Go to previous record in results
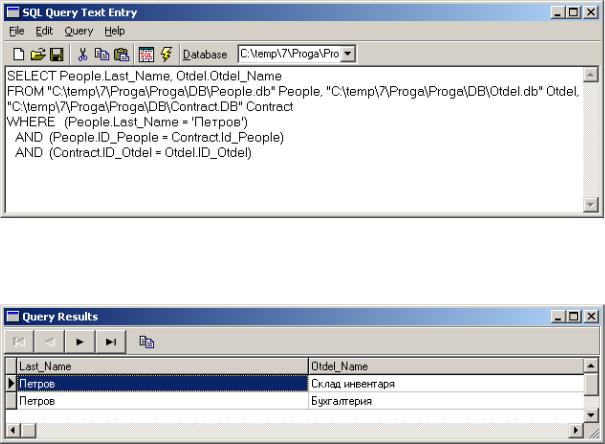The width and height of the screenshot is (605, 444). pyautogui.click(x=49, y=342)
